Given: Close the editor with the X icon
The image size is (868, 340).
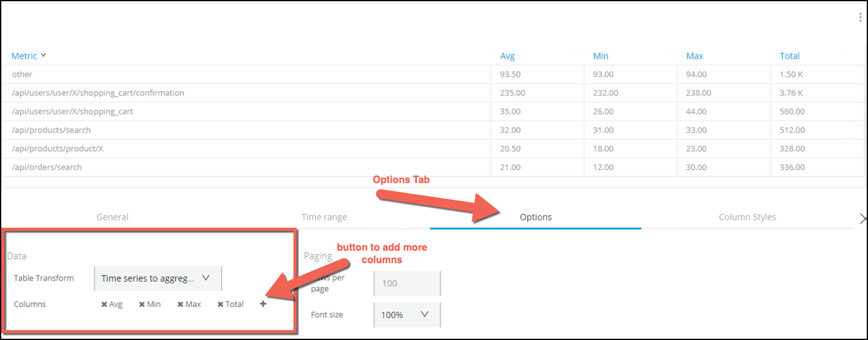Looking at the screenshot, I should [x=863, y=218].
